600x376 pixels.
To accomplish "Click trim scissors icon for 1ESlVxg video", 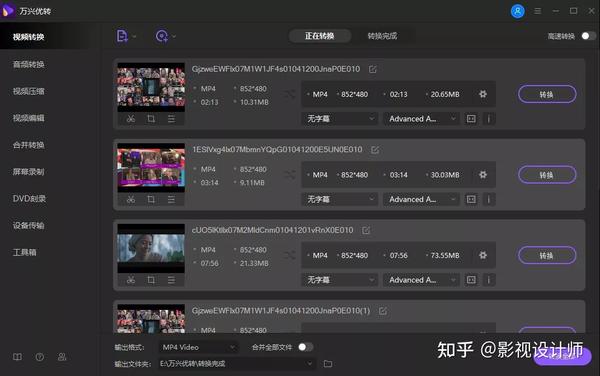I will click(131, 199).
